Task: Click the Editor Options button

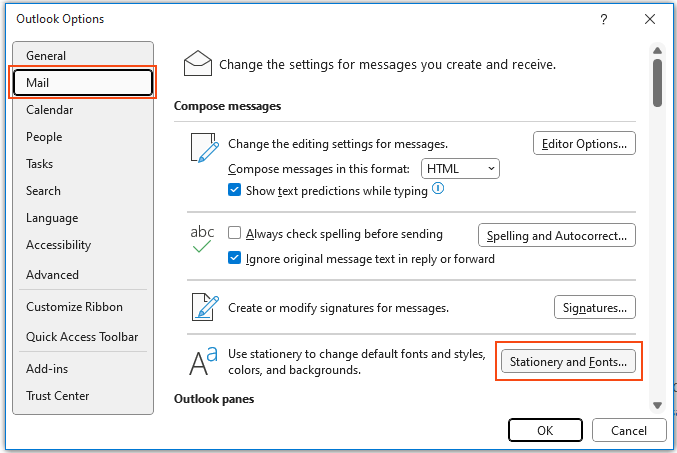Action: point(584,143)
